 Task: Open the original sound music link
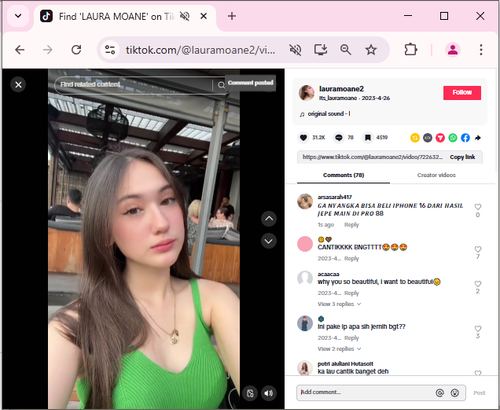pyautogui.click(x=329, y=114)
